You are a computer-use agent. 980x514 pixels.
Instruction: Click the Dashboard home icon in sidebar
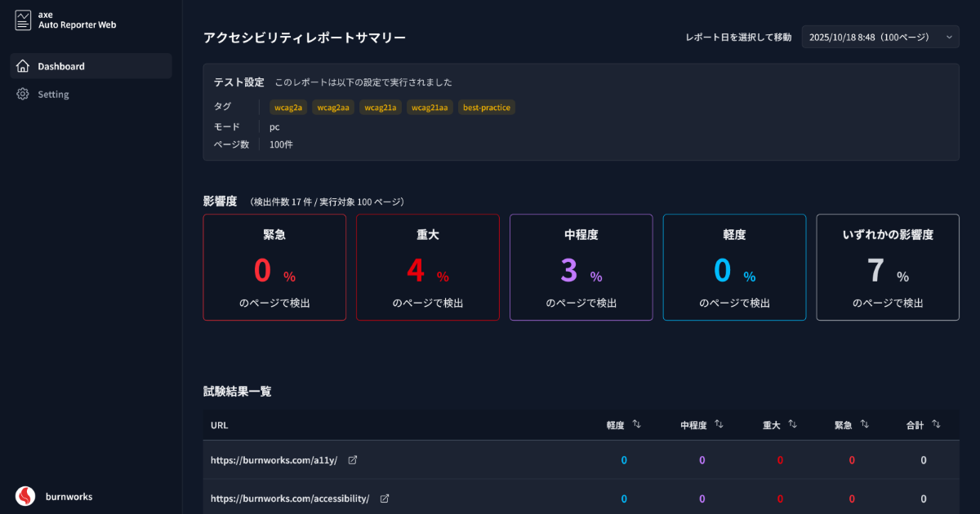(23, 66)
